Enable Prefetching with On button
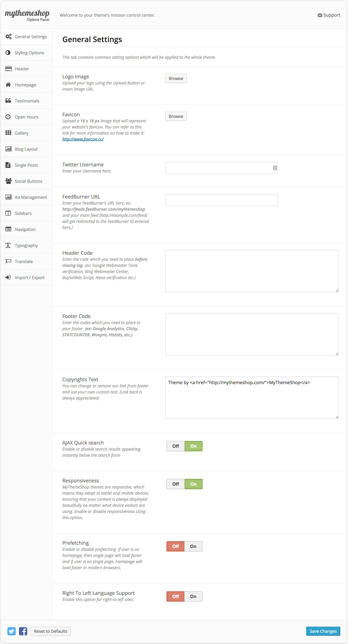The image size is (348, 644). [193, 546]
